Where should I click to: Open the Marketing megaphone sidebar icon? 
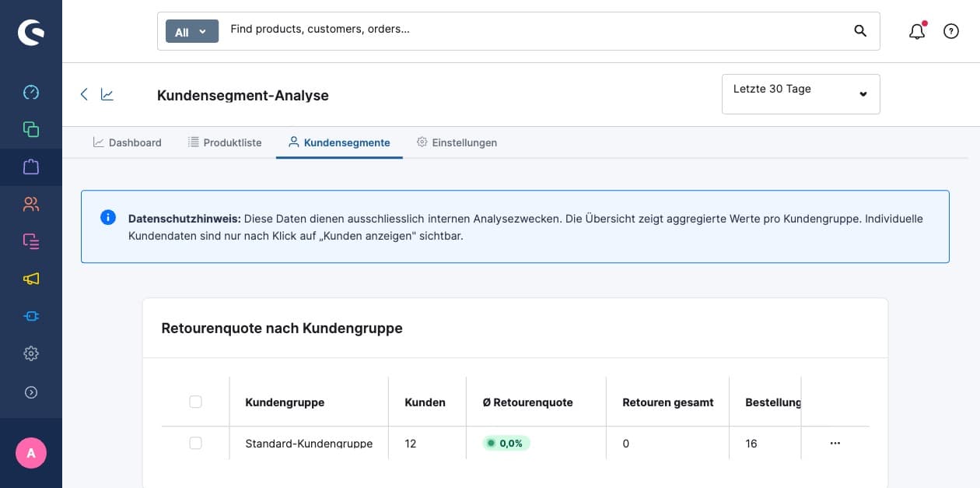[x=31, y=279]
